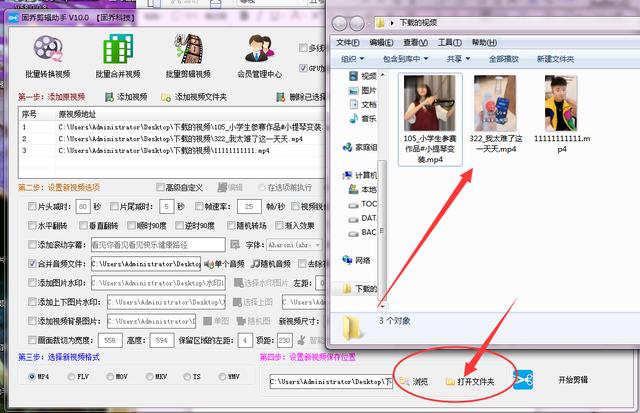Open 家庭组 in Explorer sidebar
This screenshot has height=413, width=640.
tap(360, 147)
